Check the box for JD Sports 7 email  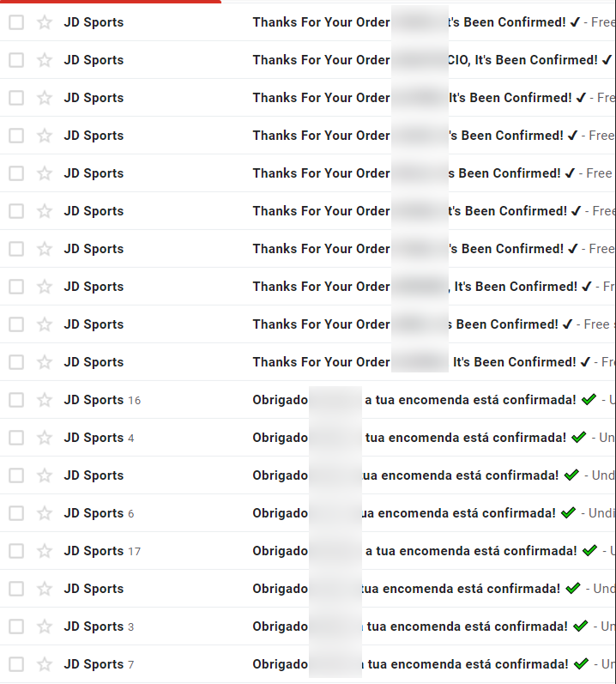pos(16,664)
